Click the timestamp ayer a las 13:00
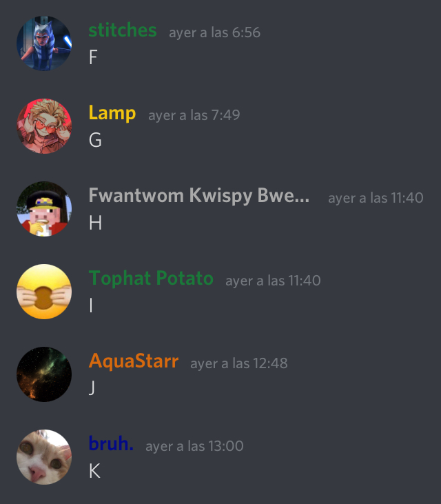 point(194,446)
